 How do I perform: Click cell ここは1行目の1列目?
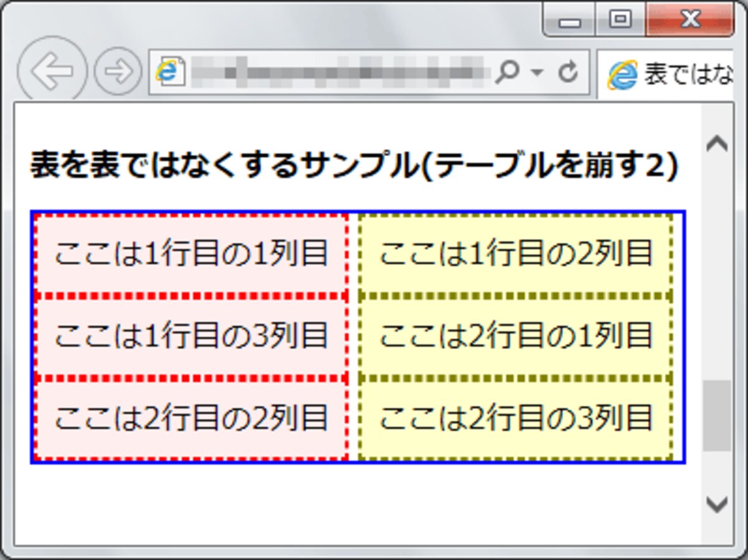pyautogui.click(x=191, y=254)
